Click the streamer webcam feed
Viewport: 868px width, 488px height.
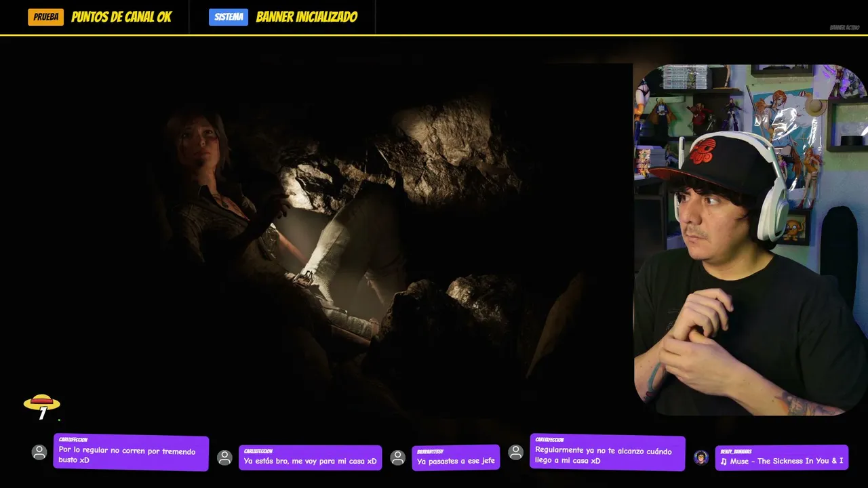tap(751, 240)
